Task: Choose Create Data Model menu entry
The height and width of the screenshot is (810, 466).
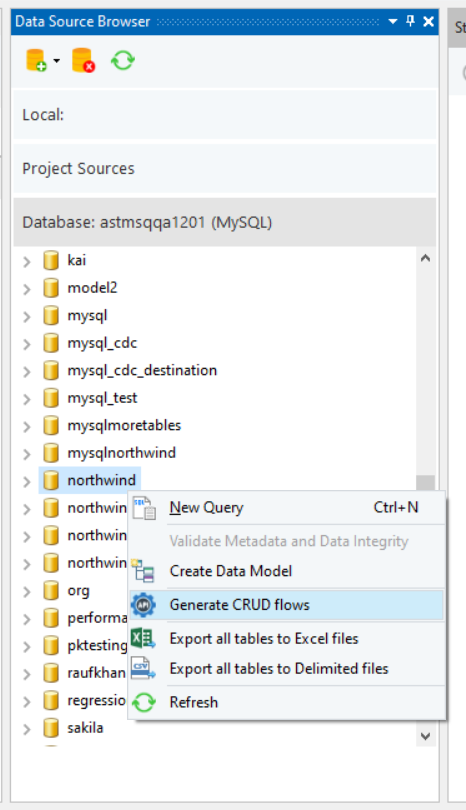Action: (x=287, y=571)
